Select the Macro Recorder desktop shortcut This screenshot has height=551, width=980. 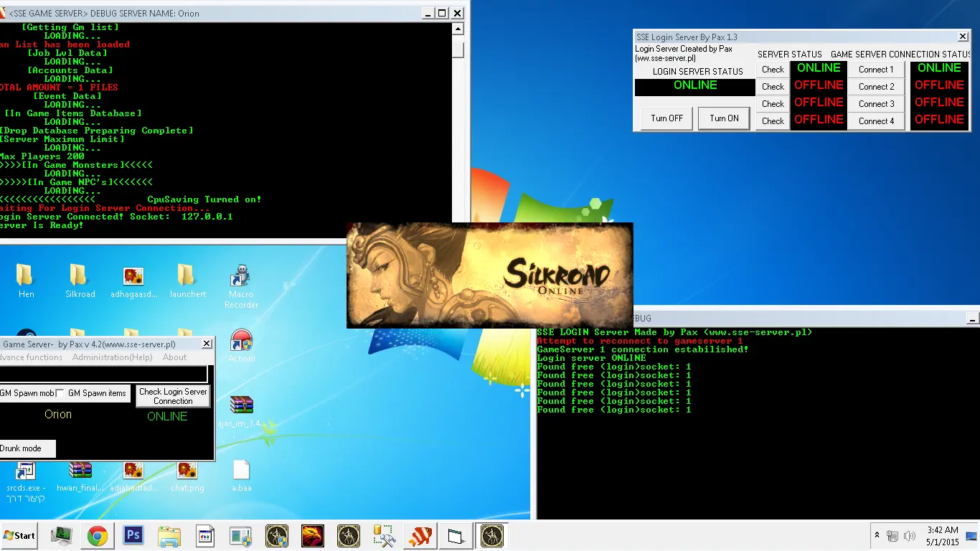coord(241,287)
